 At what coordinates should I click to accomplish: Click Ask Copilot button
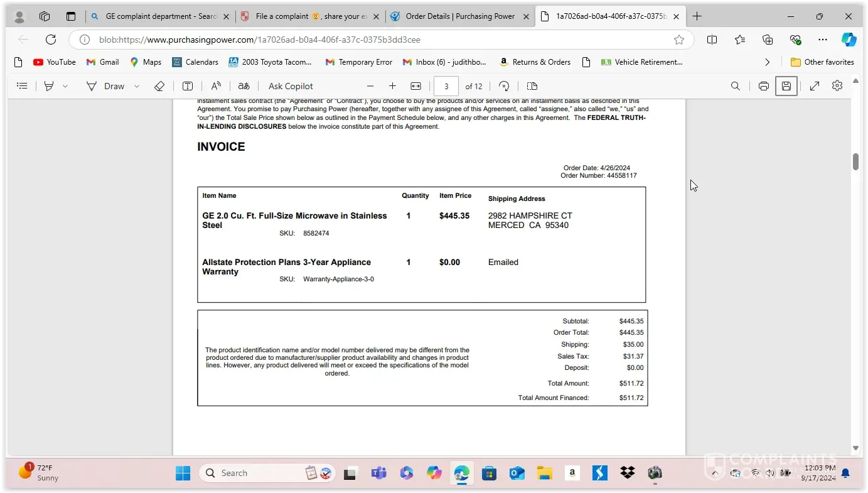[291, 86]
